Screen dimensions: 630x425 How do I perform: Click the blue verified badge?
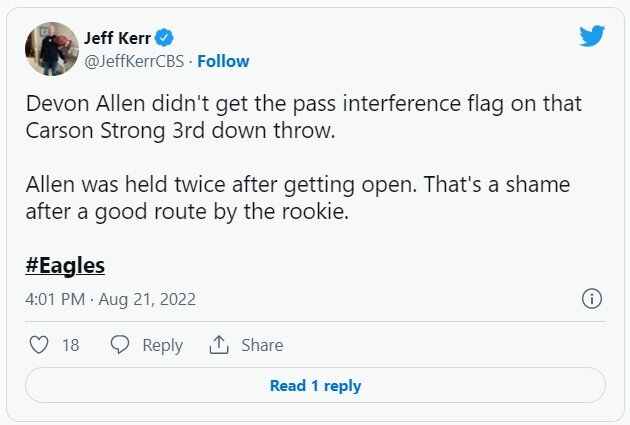click(x=165, y=38)
